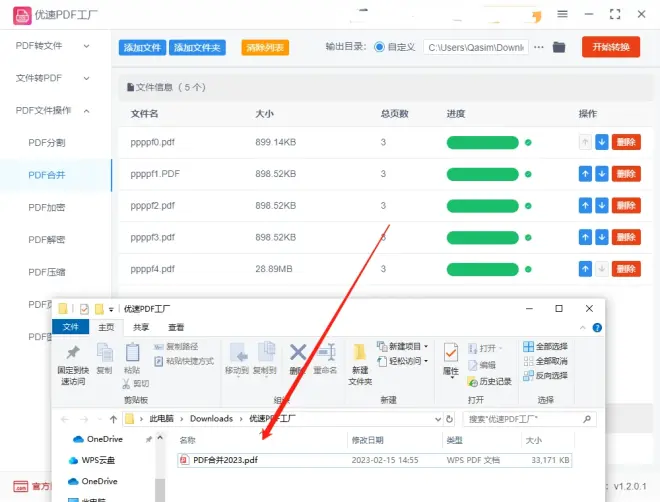660x502 pixels.
Task: Click the Explorer search box
Action: [530, 419]
